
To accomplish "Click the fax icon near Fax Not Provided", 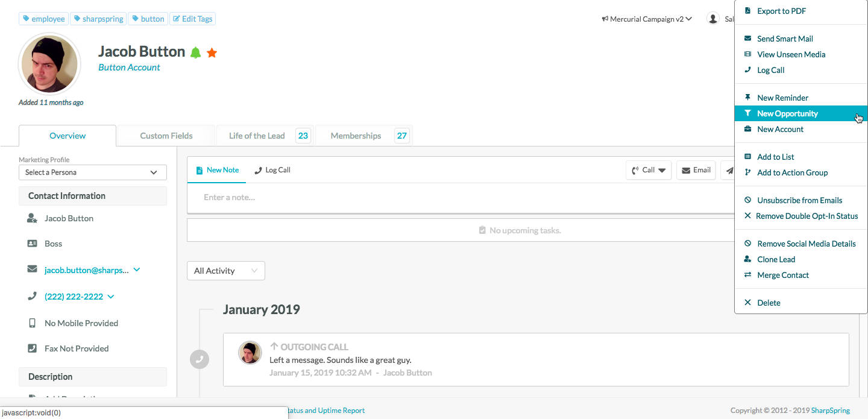I will coord(32,348).
